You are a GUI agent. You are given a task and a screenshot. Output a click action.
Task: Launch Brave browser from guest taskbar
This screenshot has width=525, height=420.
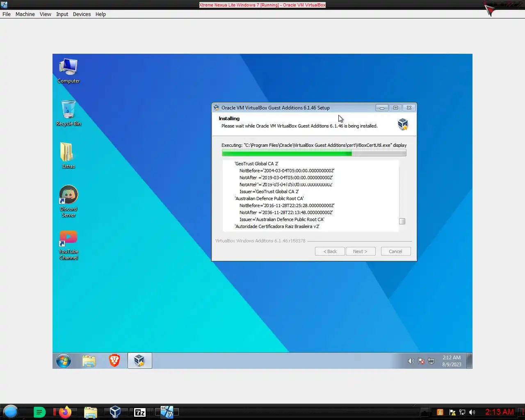tap(114, 361)
